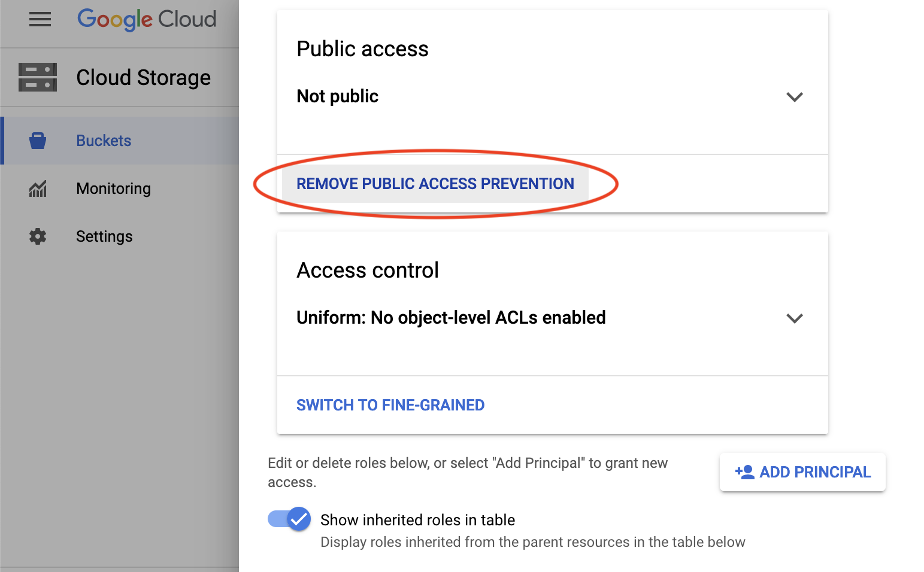Click the Cloud Storage product icon
924x572 pixels.
click(38, 77)
